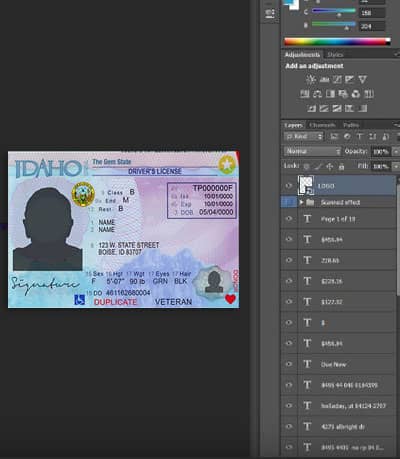Hide the LOGO layer with eye icon
The image size is (400, 459).
(x=289, y=186)
